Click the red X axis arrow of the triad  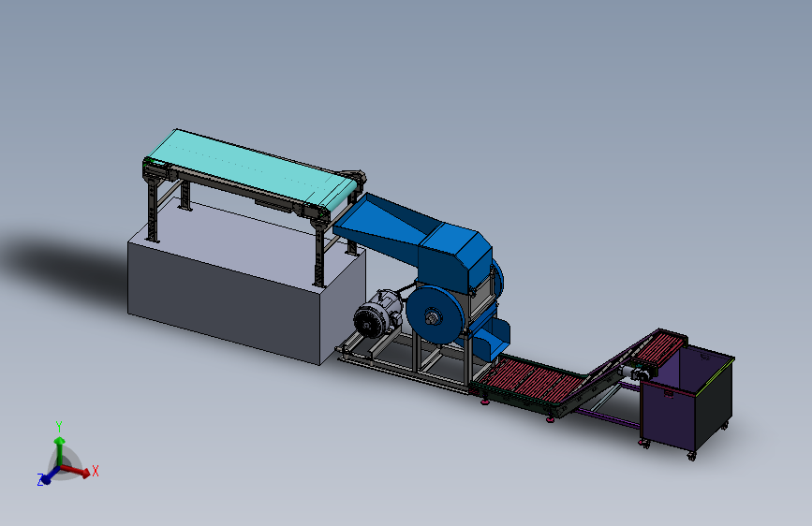pos(76,471)
